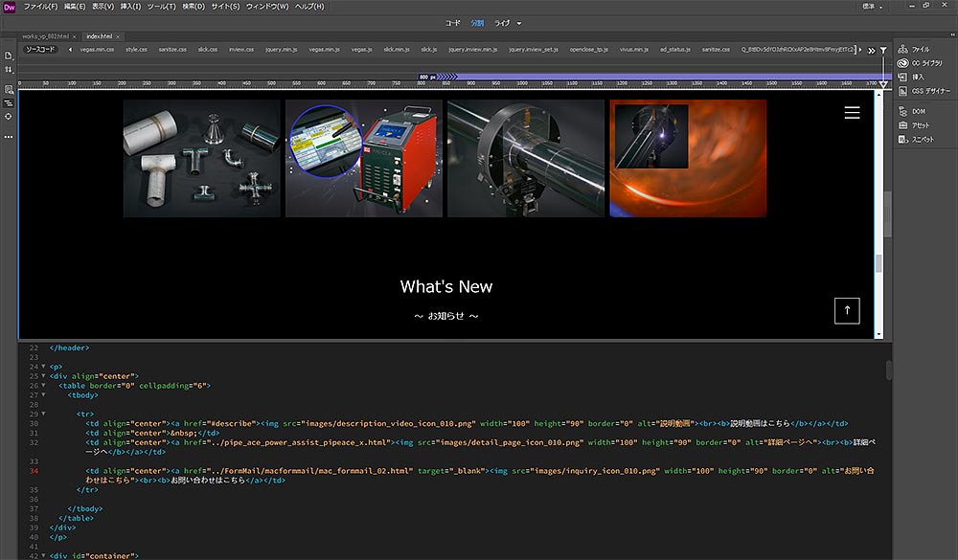The image size is (958, 560).
Task: Switch to 分割 split view
Action: 477,23
